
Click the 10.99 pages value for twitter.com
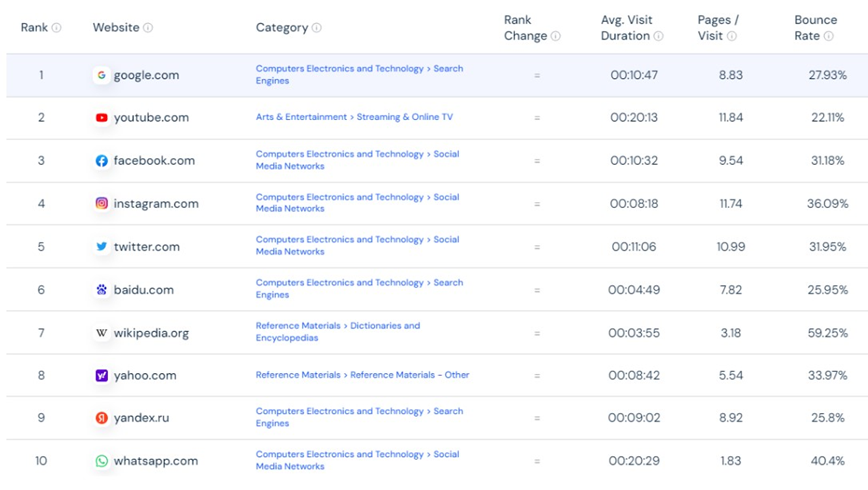click(x=731, y=246)
